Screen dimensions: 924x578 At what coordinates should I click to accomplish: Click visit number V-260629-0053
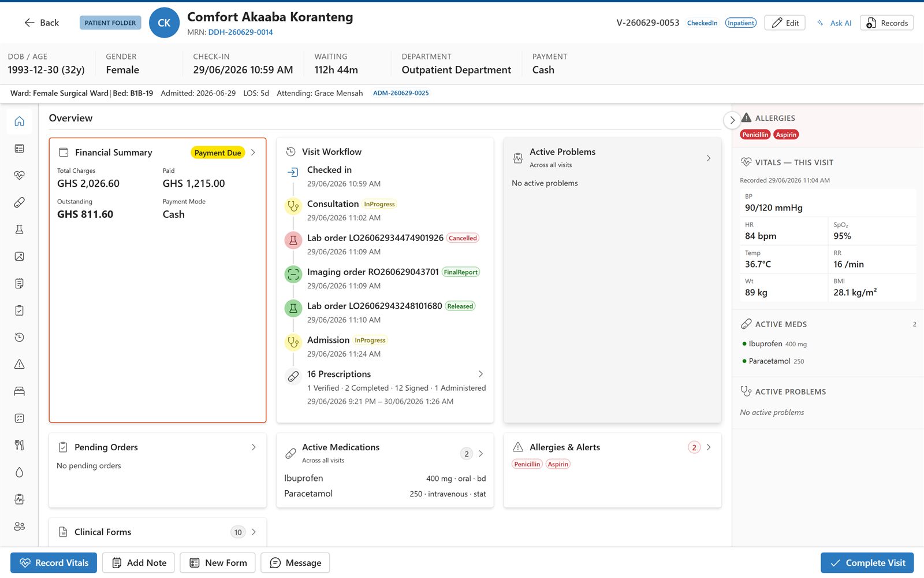pyautogui.click(x=648, y=23)
